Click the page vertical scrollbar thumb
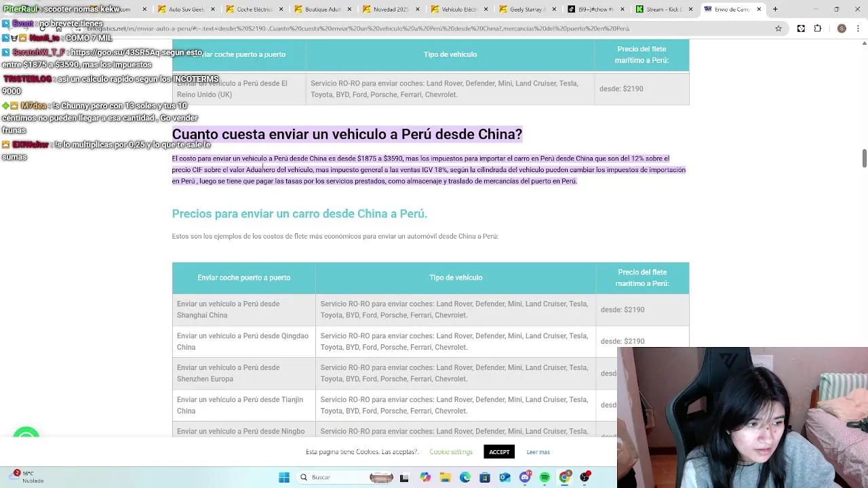This screenshot has width=868, height=488. (864, 158)
